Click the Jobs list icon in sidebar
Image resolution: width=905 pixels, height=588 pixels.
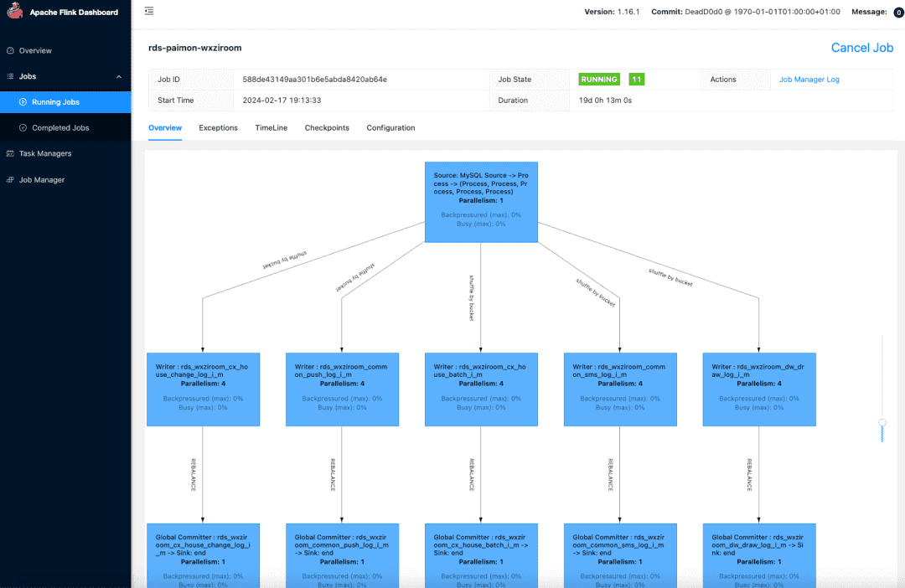tap(10, 76)
